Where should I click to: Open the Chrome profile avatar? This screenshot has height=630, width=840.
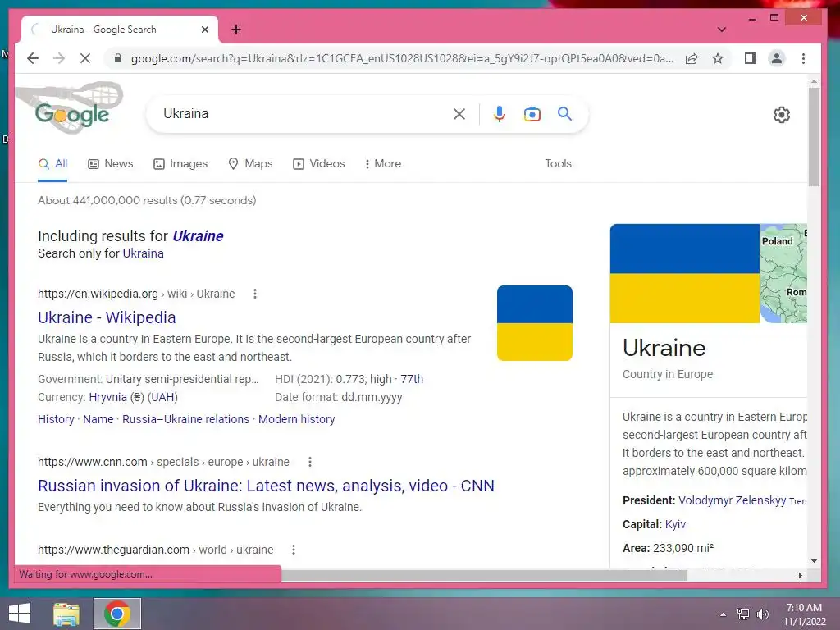pyautogui.click(x=777, y=58)
